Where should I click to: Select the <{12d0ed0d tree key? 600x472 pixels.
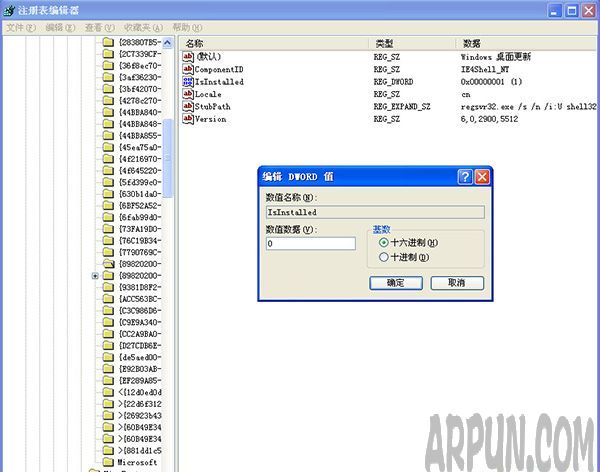coord(140,392)
